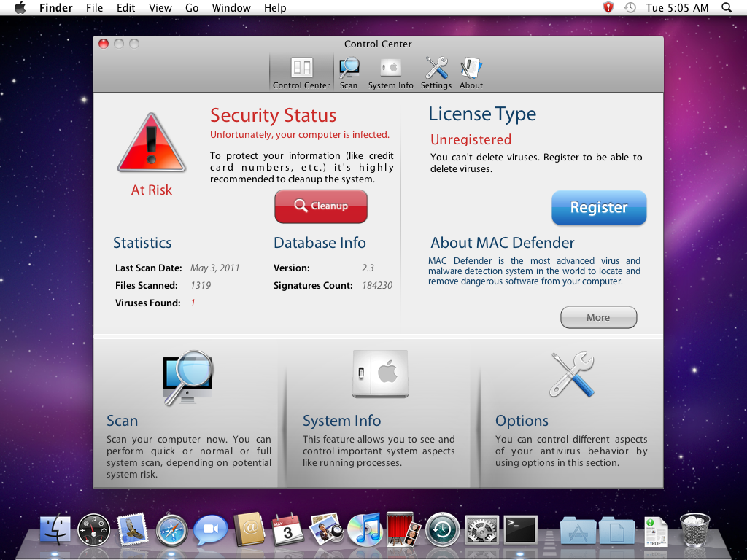Open Preview from the Dock
Image resolution: width=747 pixels, height=560 pixels.
(325, 529)
